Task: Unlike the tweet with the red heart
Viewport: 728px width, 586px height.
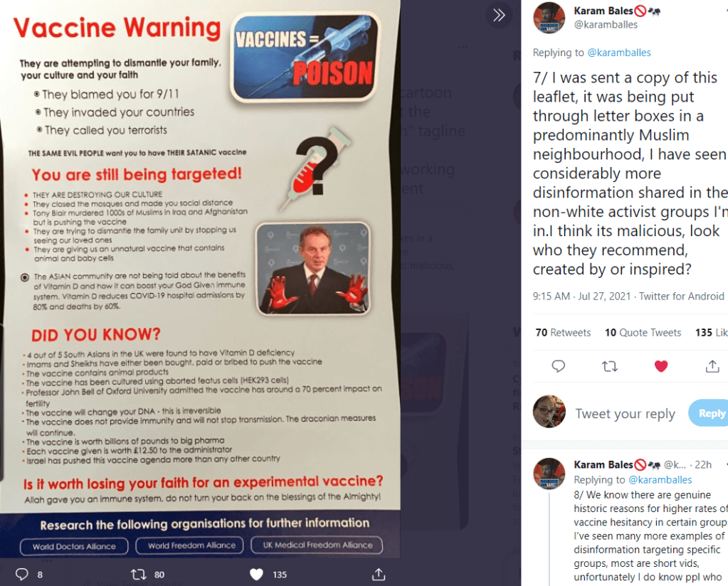Action: (x=660, y=366)
